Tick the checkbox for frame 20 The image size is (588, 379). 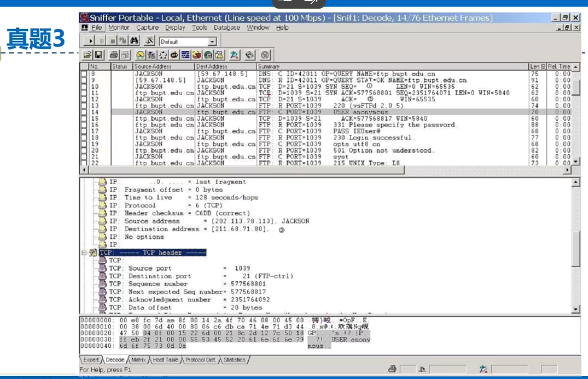pos(84,151)
